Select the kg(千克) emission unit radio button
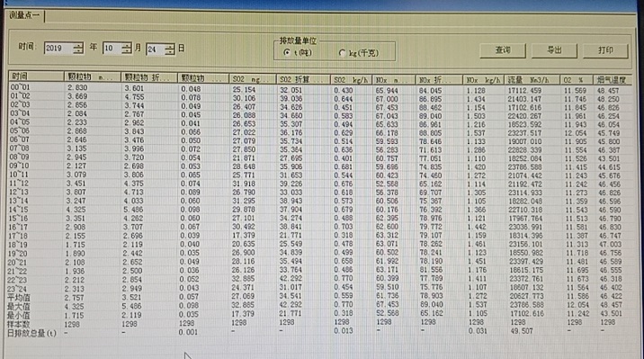 pyautogui.click(x=341, y=53)
